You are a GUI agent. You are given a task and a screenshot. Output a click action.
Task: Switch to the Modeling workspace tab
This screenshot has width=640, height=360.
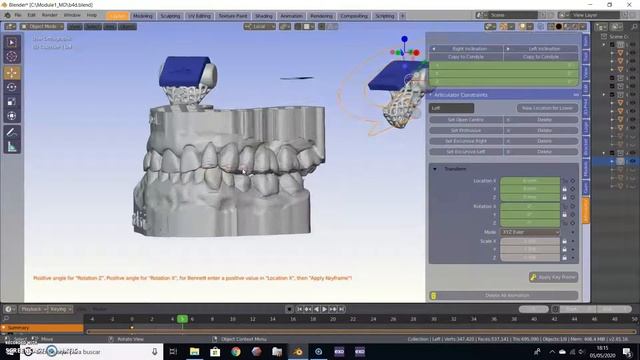(x=143, y=16)
